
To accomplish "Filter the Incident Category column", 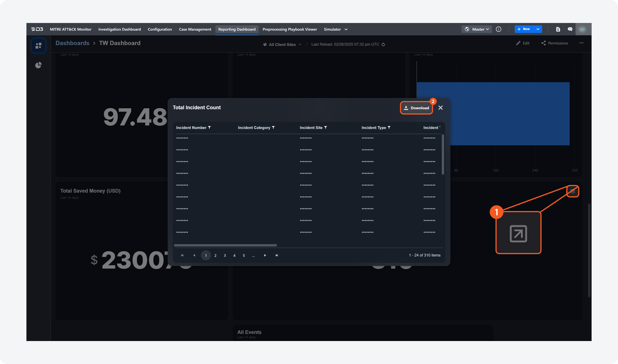I will click(273, 128).
